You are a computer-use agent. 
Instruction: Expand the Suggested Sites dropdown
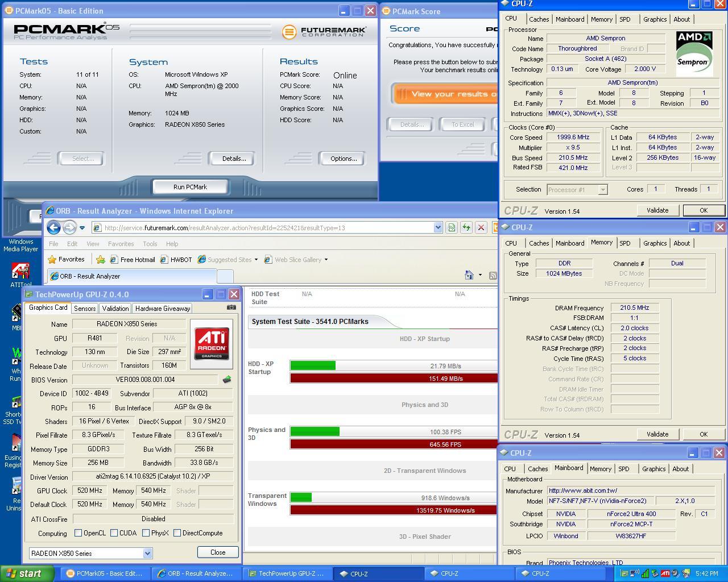(x=256, y=260)
